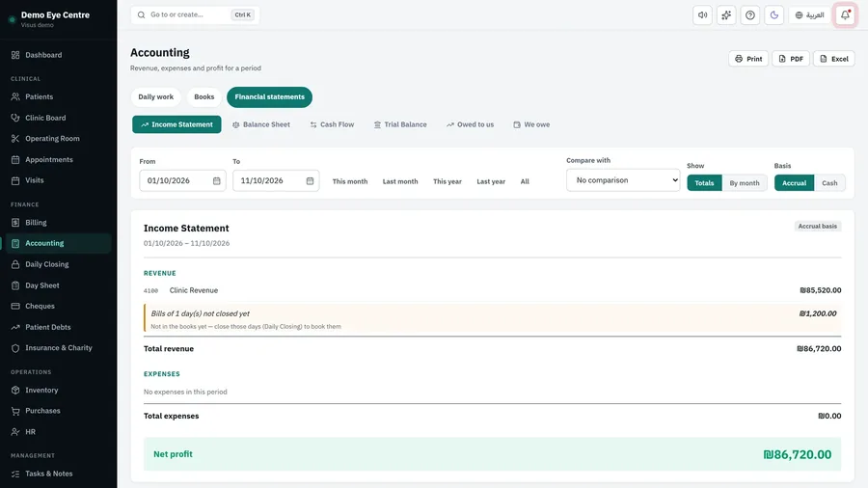Open calendar picker in To date field
Screen dimensions: 868x488
coord(310,181)
